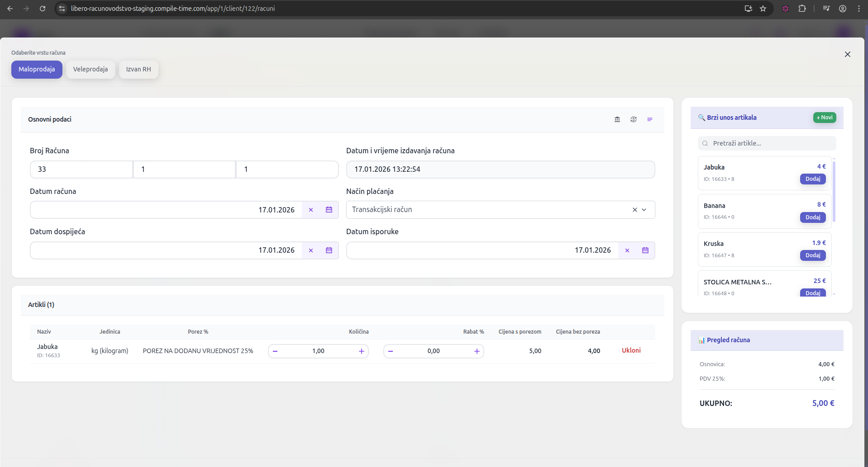
Task: Remove Jabuka with Ukloni link
Action: coord(631,350)
